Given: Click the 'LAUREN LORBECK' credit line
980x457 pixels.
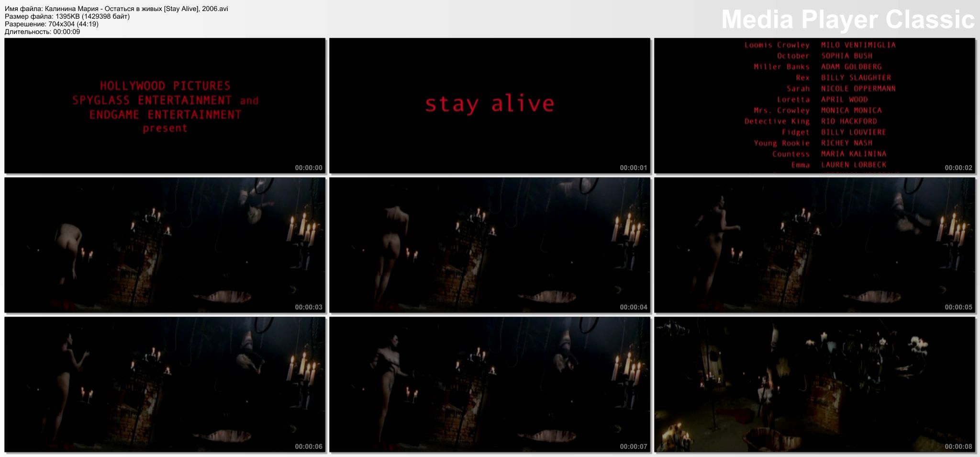Looking at the screenshot, I should tap(854, 165).
